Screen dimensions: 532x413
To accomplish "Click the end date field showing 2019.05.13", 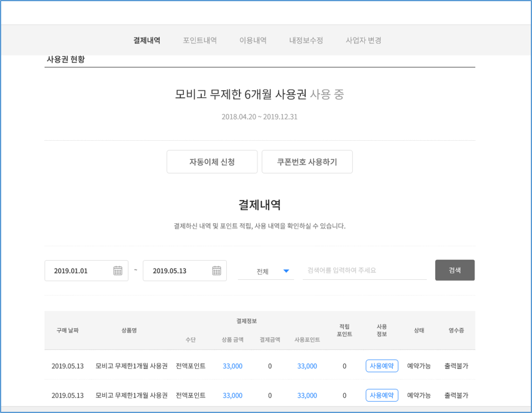I will (x=185, y=270).
